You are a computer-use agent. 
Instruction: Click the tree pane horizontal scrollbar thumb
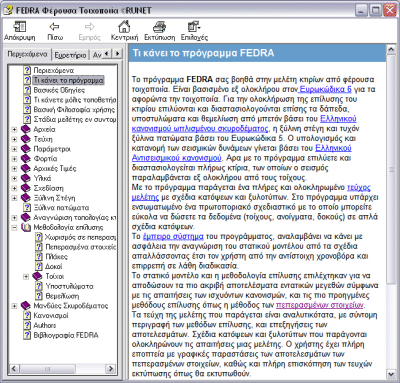tap(47, 369)
